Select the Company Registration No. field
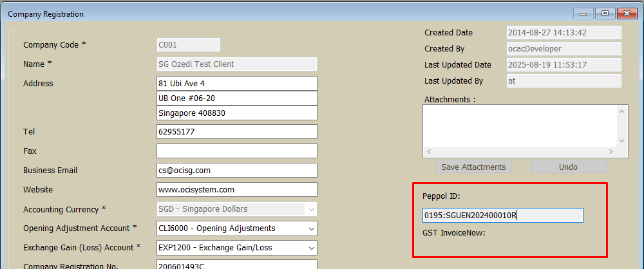The width and height of the screenshot is (644, 269). click(236, 264)
